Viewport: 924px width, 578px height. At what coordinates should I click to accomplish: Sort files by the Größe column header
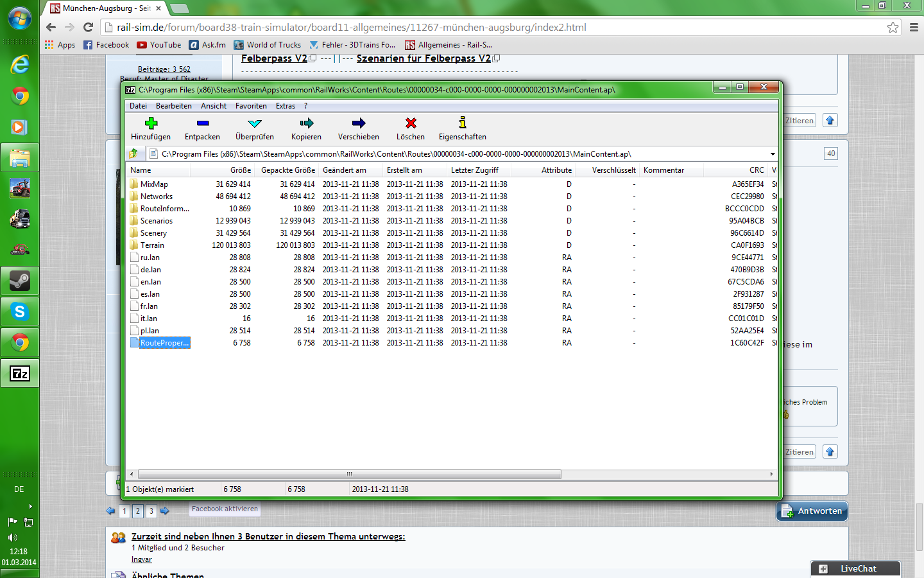click(x=241, y=170)
